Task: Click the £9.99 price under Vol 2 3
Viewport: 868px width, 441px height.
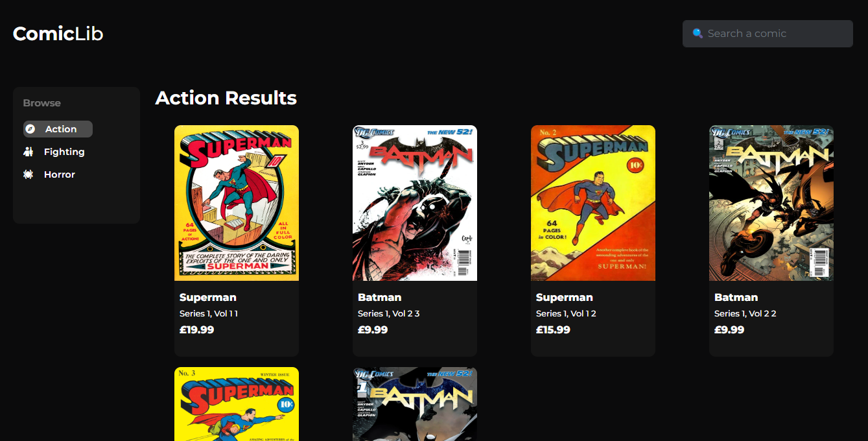Action: (373, 329)
